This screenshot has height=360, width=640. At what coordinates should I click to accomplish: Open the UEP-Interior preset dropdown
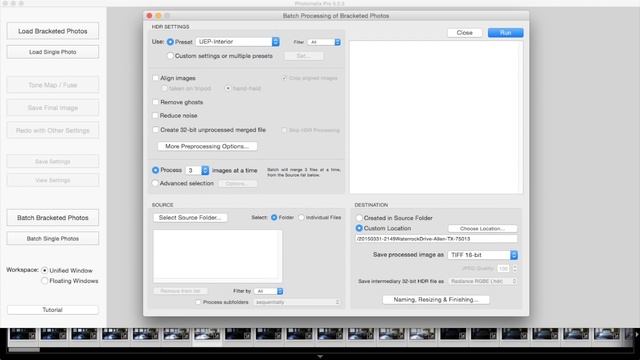(x=238, y=42)
